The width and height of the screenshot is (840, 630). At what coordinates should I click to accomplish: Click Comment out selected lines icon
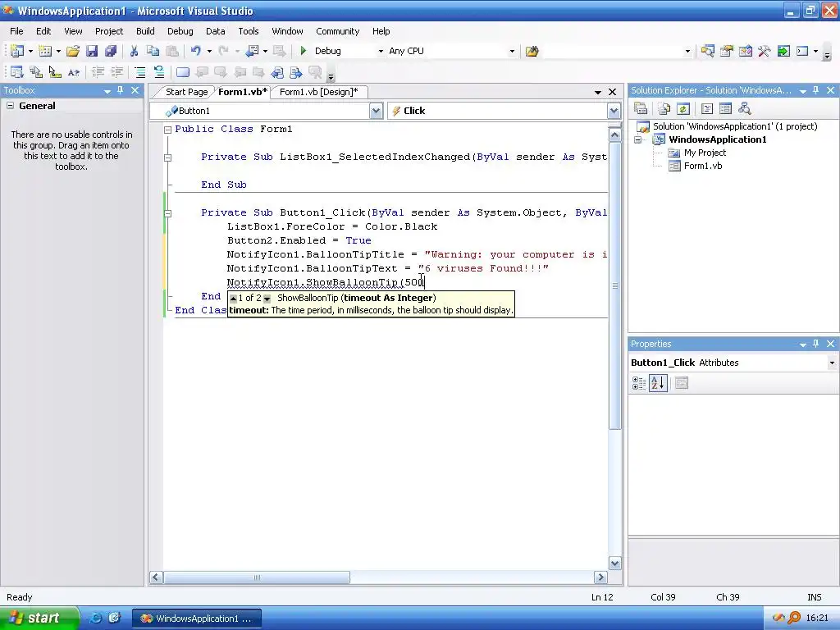point(139,72)
